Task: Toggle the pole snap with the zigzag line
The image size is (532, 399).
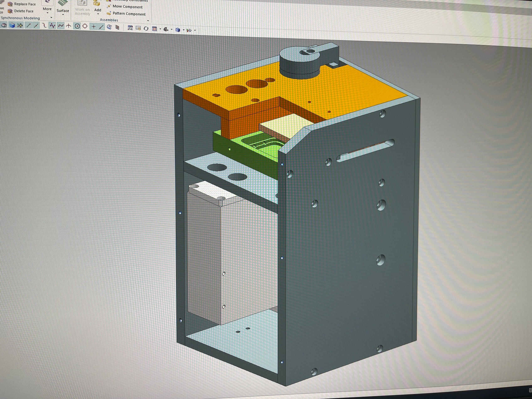Action: point(52,26)
